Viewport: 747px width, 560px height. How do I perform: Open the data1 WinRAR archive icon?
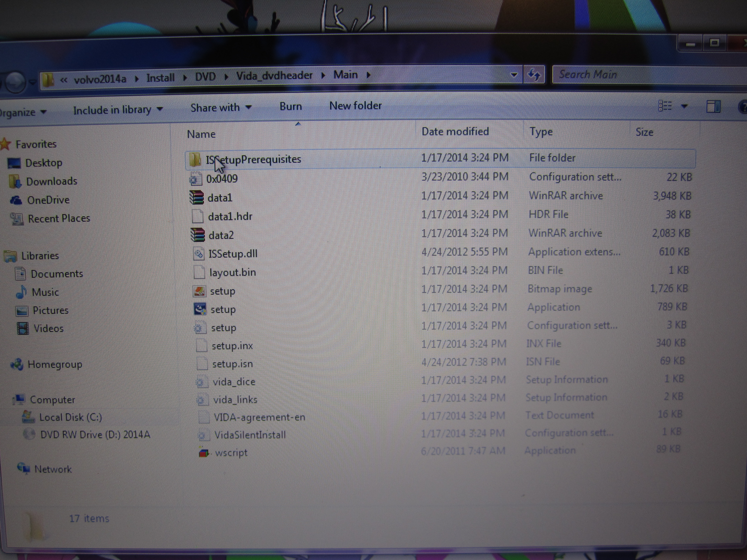point(197,197)
